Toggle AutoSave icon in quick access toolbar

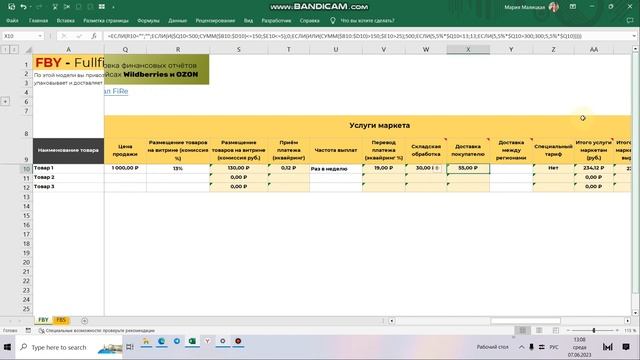click(11, 7)
